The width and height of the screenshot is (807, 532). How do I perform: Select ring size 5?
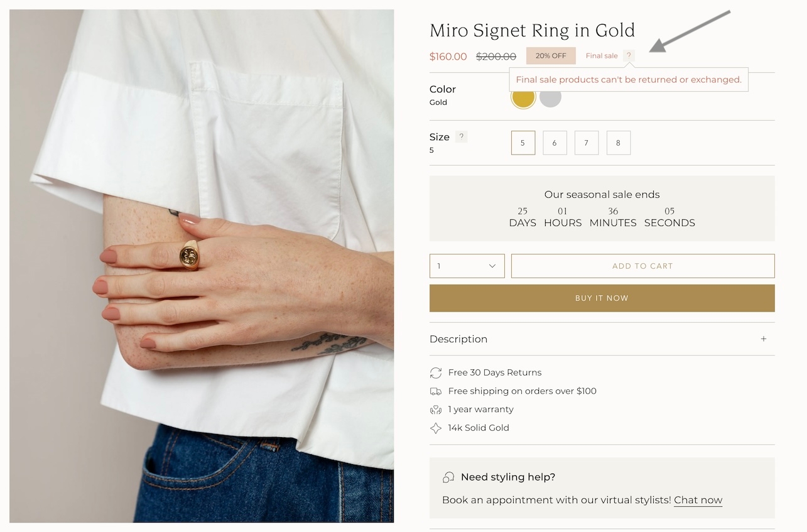(523, 143)
